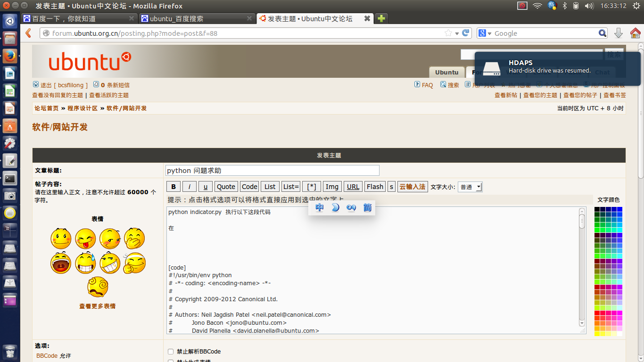Insert the sweating grin emoticon

(85, 263)
